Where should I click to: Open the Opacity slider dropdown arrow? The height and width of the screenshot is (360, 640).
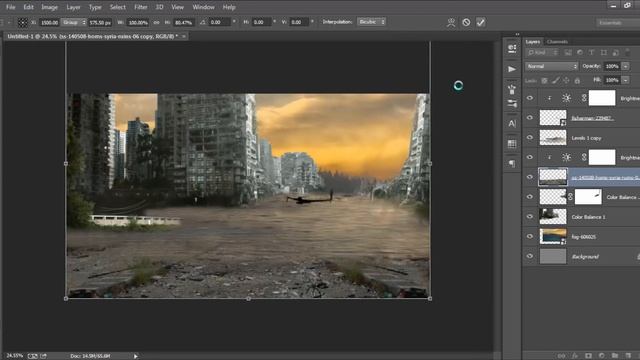[625, 66]
